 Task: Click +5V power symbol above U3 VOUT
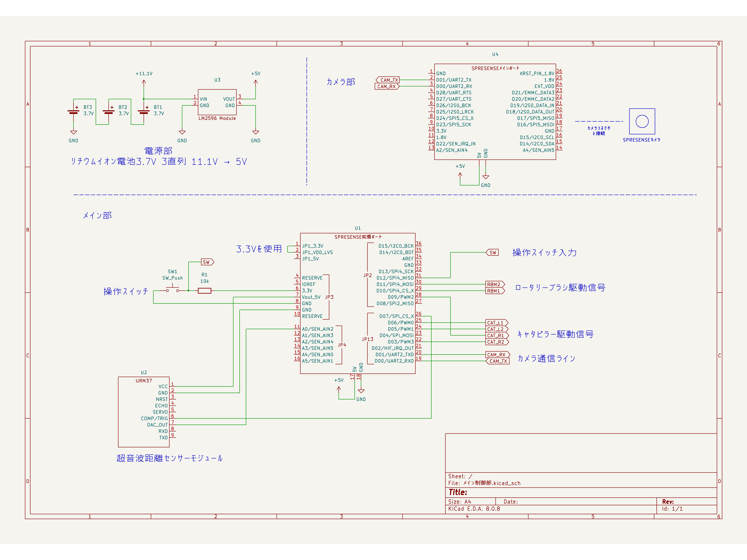(256, 82)
